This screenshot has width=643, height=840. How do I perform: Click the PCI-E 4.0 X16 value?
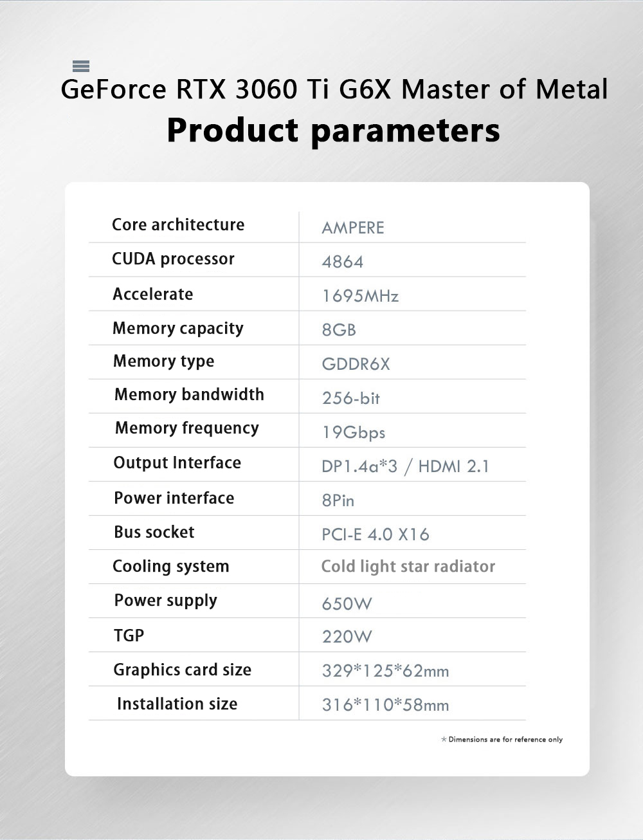click(x=375, y=534)
